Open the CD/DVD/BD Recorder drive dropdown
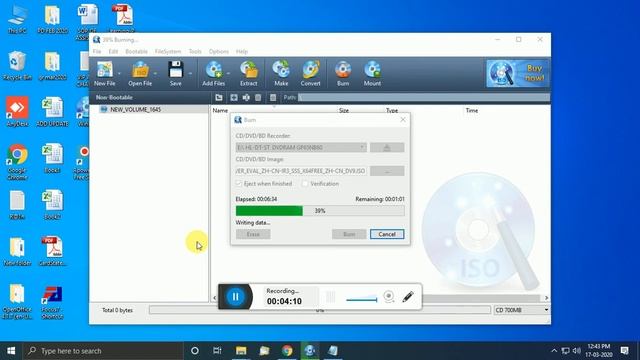 301,147
